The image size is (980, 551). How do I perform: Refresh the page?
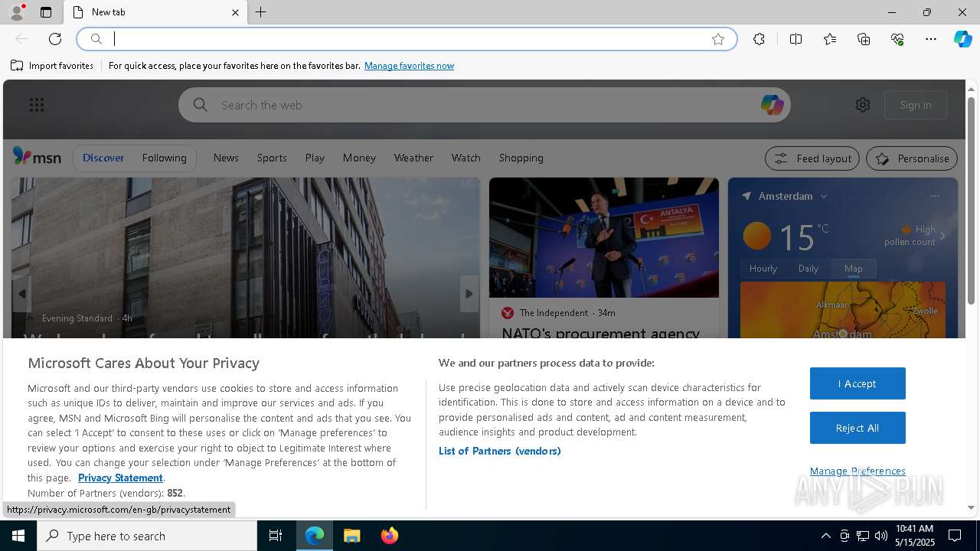55,39
